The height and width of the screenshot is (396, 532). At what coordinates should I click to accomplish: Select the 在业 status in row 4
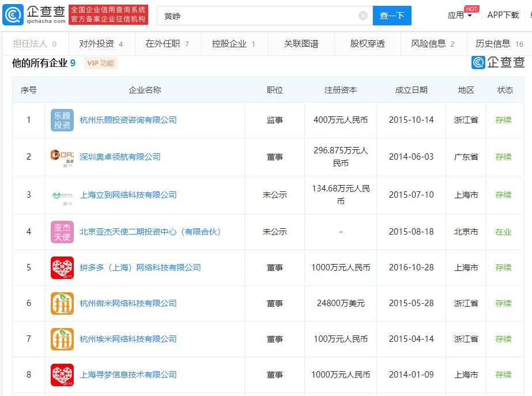tap(503, 232)
